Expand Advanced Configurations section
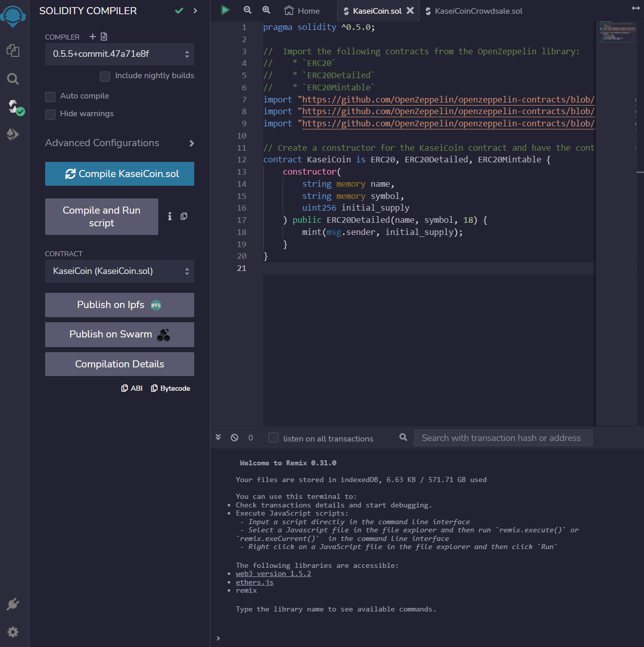 (120, 143)
